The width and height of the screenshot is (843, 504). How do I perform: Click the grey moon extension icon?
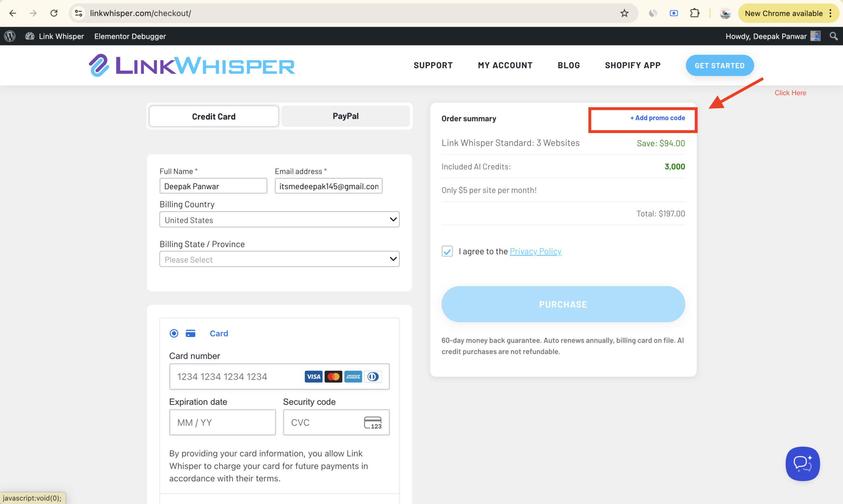pos(653,13)
